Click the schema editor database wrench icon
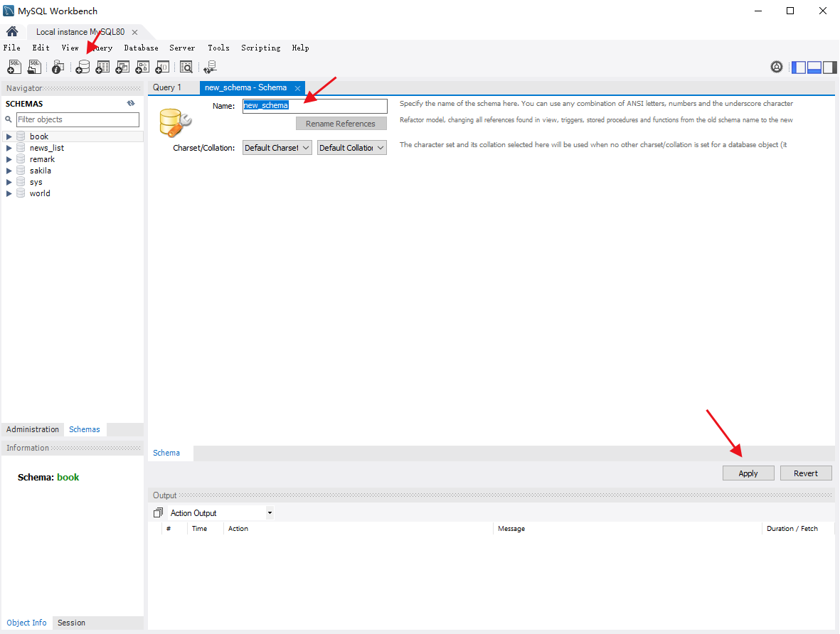Image resolution: width=840 pixels, height=634 pixels. [x=175, y=123]
